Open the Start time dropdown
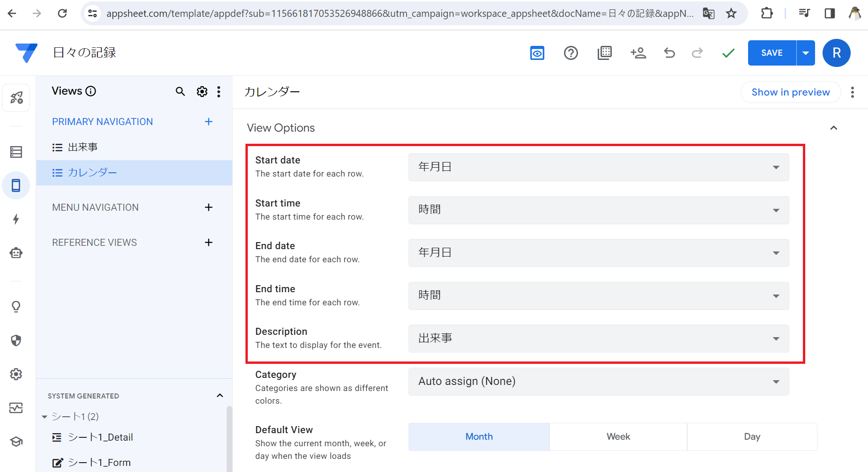The height and width of the screenshot is (472, 868). (599, 210)
